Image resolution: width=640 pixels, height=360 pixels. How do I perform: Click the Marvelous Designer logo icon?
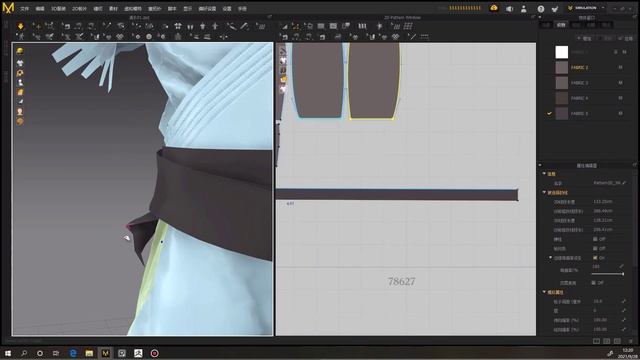click(8, 7)
